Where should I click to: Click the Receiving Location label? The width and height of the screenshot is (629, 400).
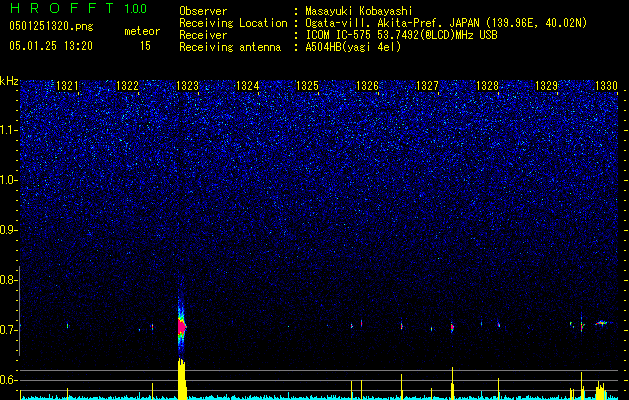(x=233, y=23)
